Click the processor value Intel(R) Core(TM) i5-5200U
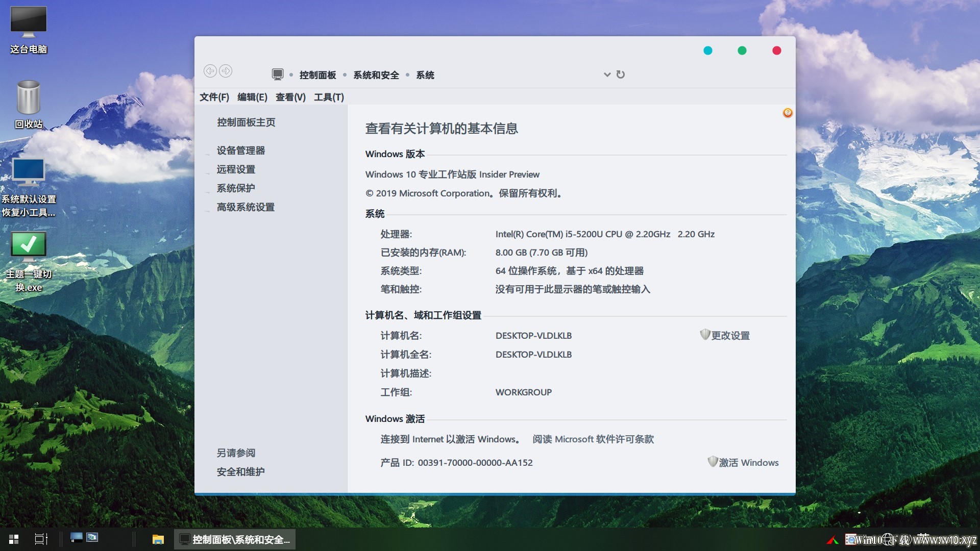 [605, 234]
